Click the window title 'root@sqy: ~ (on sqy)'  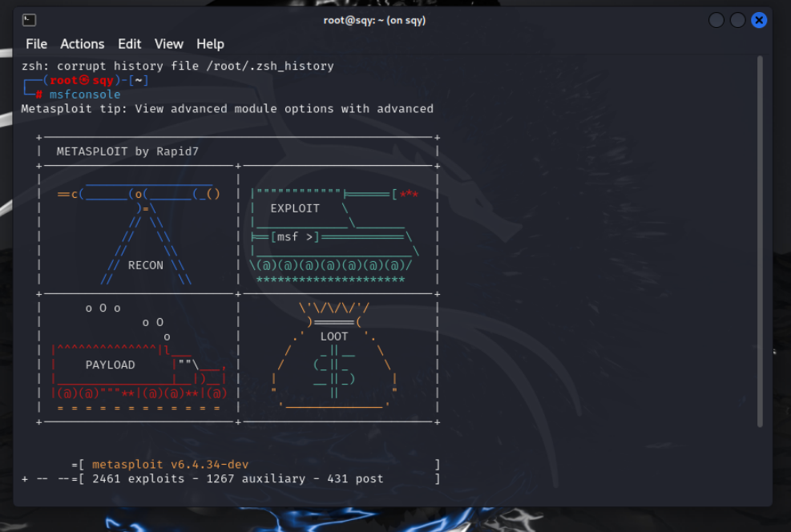coord(374,20)
